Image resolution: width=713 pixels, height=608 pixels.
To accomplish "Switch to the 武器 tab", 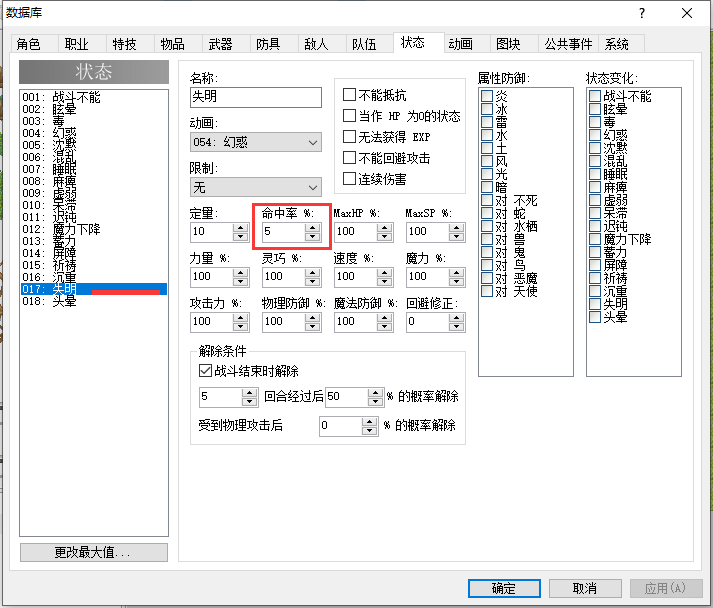I will (x=221, y=44).
